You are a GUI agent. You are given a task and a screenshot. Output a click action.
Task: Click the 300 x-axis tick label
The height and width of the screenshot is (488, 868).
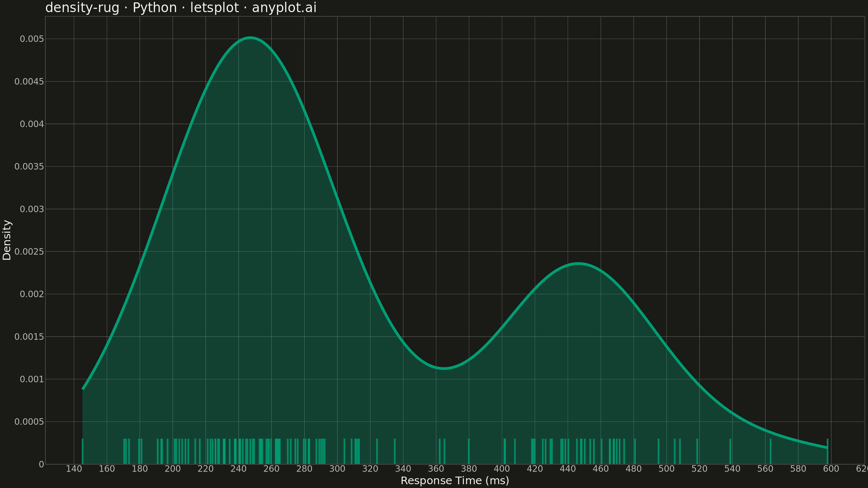337,469
